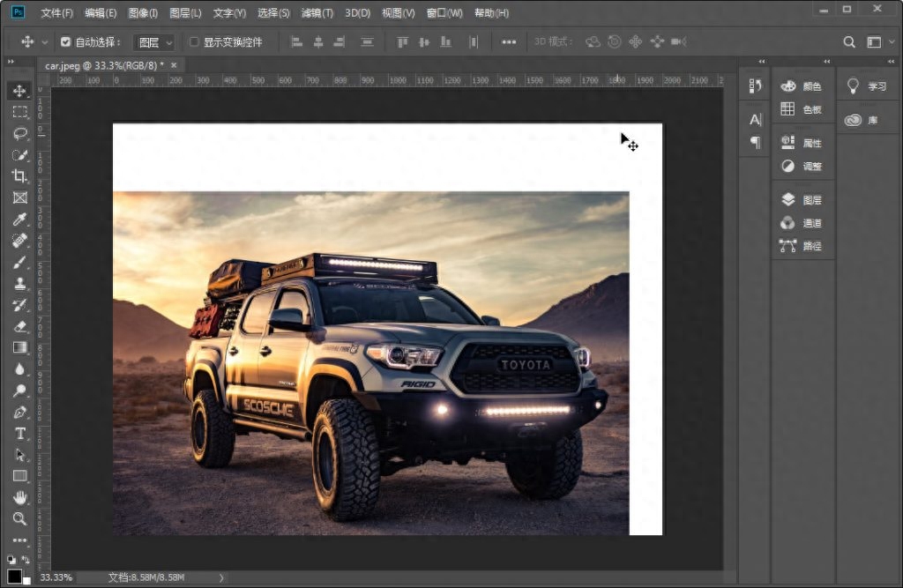Open the 图层 auto-select dropdown
The width and height of the screenshot is (903, 588).
point(154,42)
